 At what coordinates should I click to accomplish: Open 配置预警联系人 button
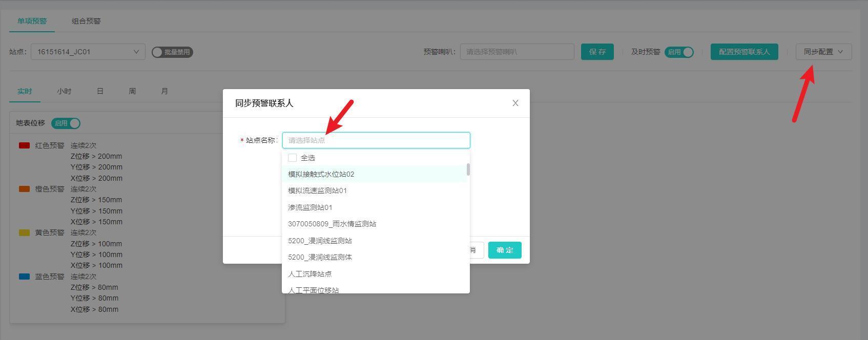pyautogui.click(x=744, y=52)
